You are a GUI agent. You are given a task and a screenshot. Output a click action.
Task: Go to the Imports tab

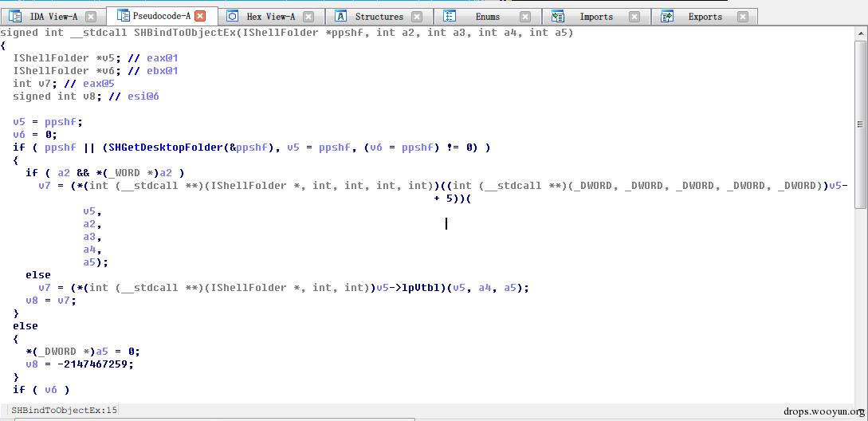click(x=595, y=17)
